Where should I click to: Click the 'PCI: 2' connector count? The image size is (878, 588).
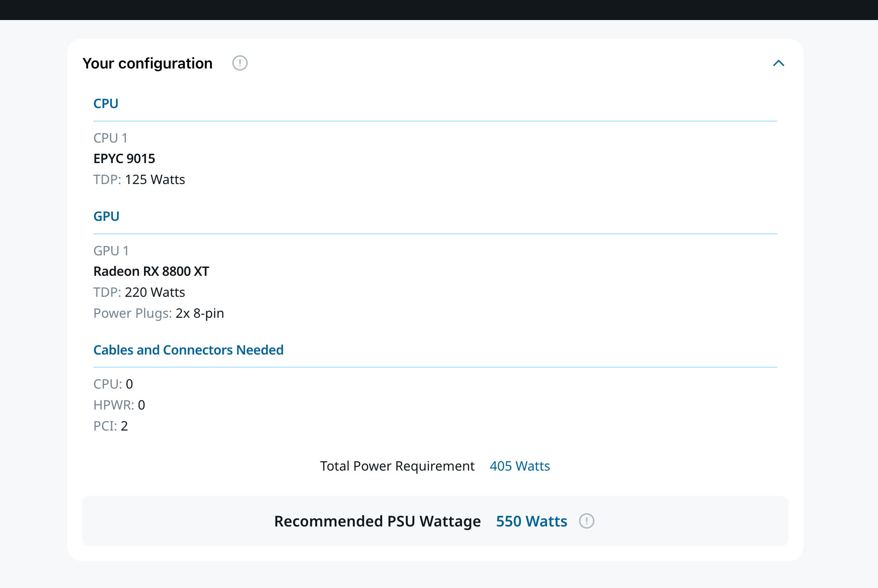tap(110, 426)
